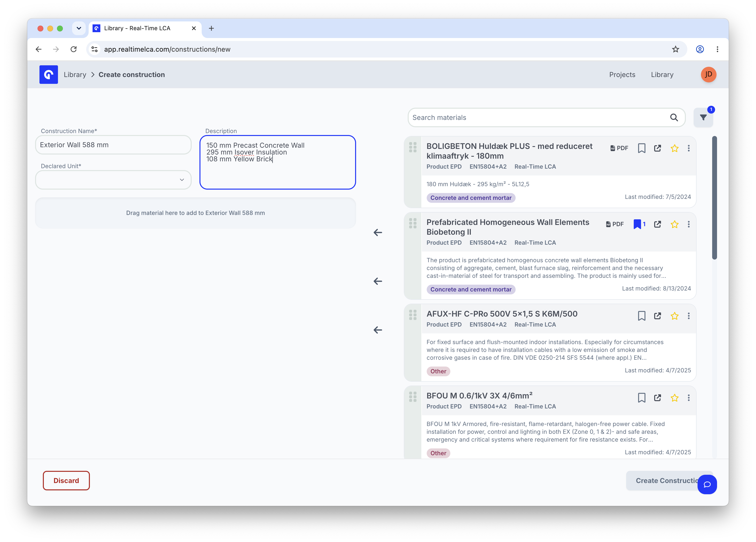This screenshot has width=756, height=542.
Task: Click the AFUX-HF C-PRo 500V title
Action: [502, 314]
